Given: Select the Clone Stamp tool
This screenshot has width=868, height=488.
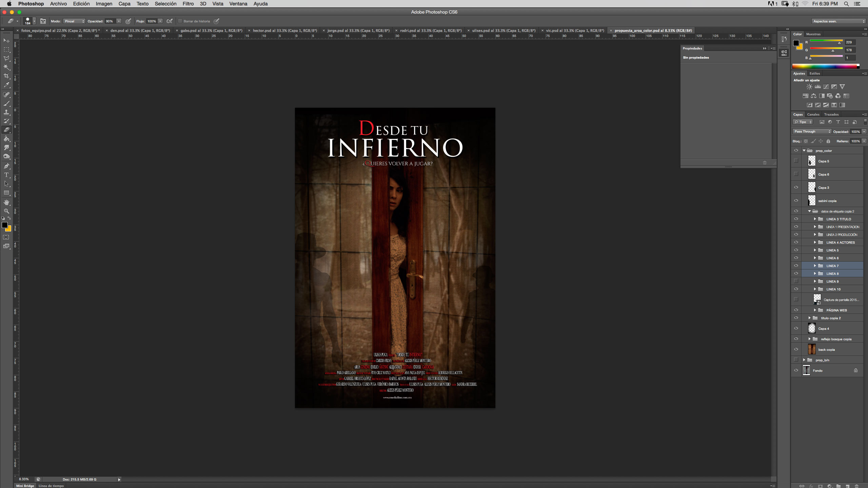Looking at the screenshot, I should [x=6, y=112].
